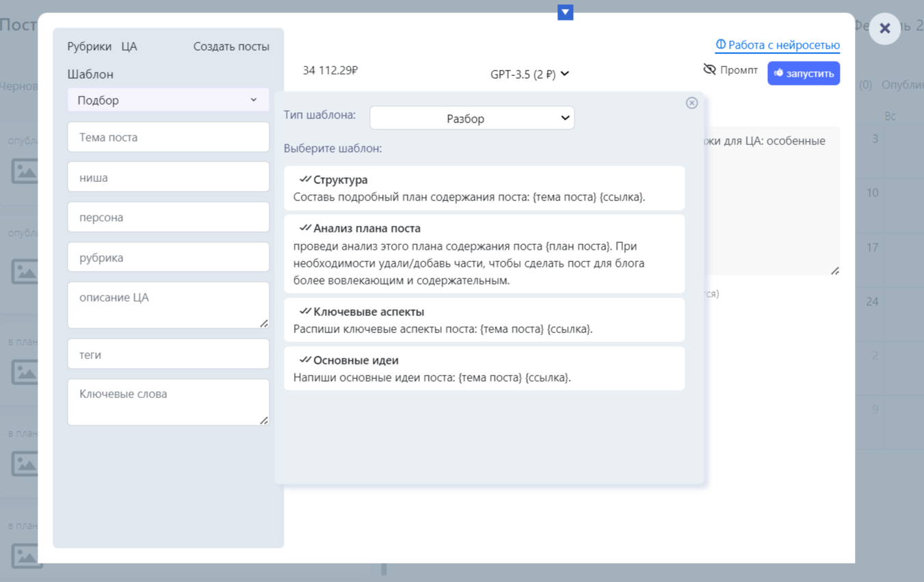
Task: Close the template picker popup with circled x
Action: [x=691, y=103]
